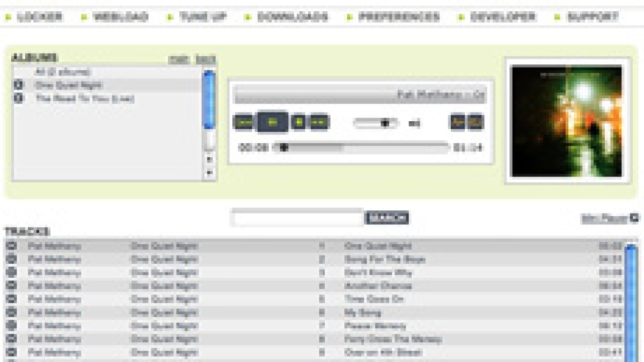The width and height of the screenshot is (644, 362).
Task: Click the icon next to Mini Player
Action: (x=634, y=218)
